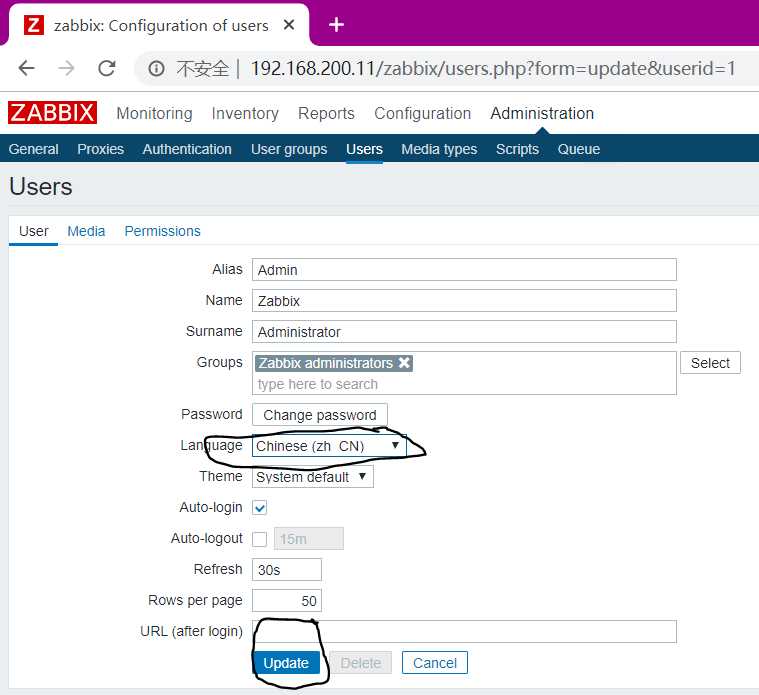Open a new browser tab
The width and height of the screenshot is (759, 695).
336,25
